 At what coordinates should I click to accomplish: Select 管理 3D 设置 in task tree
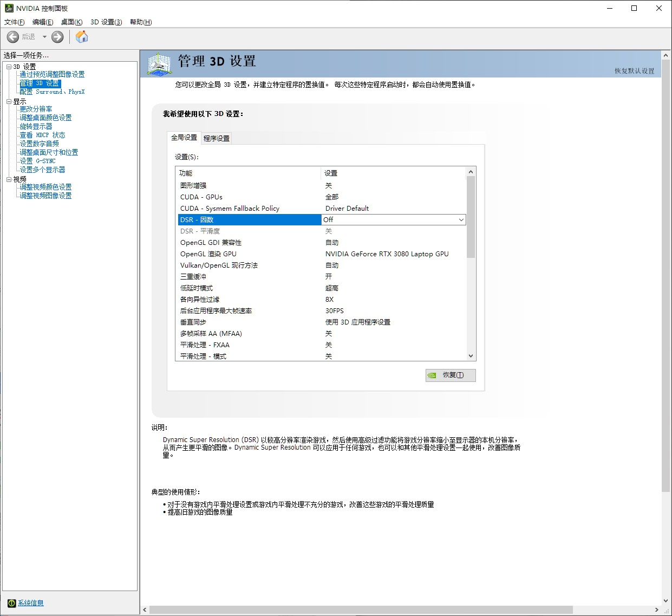coord(40,83)
